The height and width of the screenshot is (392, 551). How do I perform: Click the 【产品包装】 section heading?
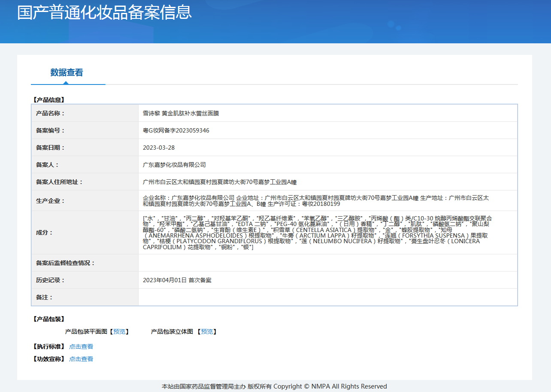48,319
